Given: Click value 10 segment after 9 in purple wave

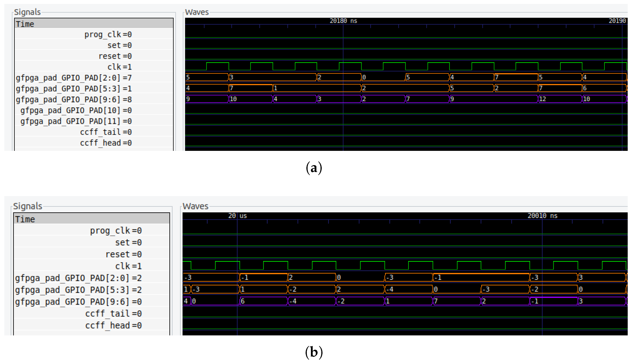Looking at the screenshot, I should tap(250, 99).
